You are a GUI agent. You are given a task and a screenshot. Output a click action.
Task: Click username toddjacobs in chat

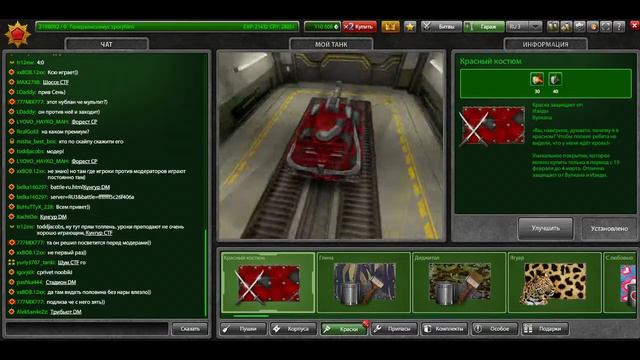pos(30,151)
